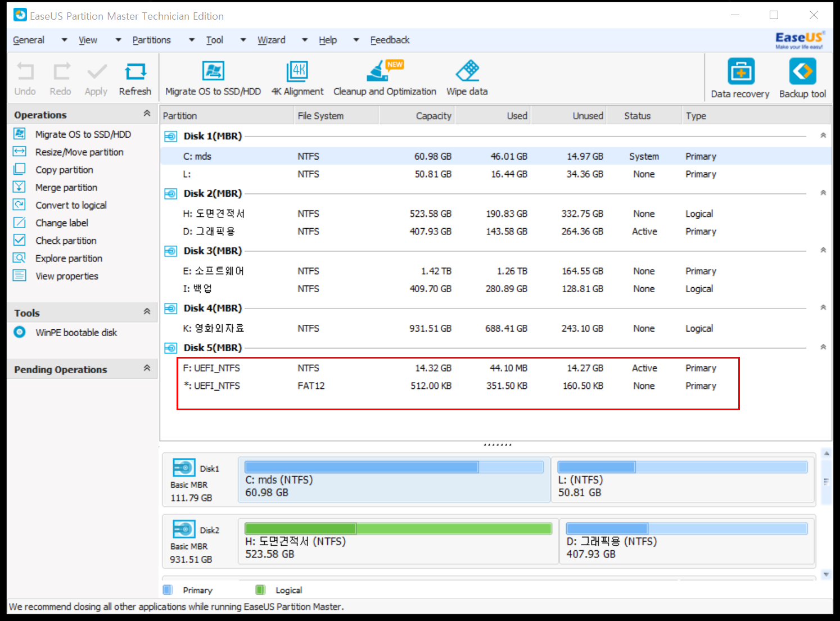Collapse the Pending Operations panel

tap(147, 368)
